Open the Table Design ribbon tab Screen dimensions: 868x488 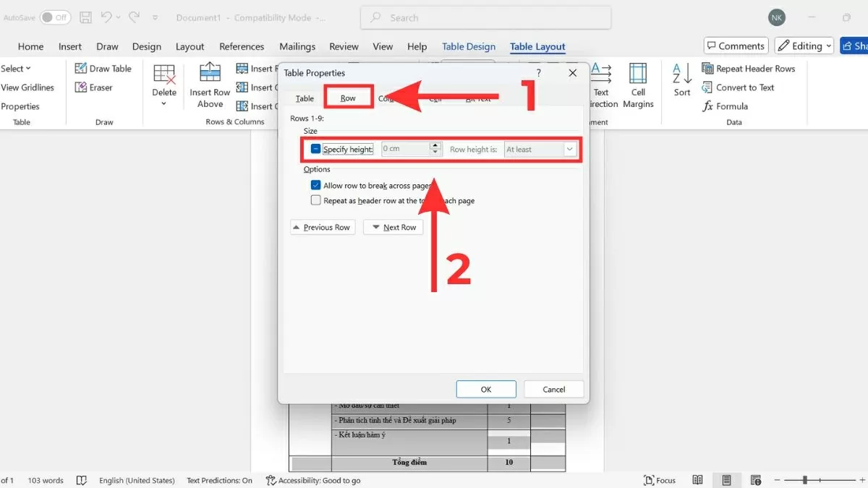pos(469,46)
